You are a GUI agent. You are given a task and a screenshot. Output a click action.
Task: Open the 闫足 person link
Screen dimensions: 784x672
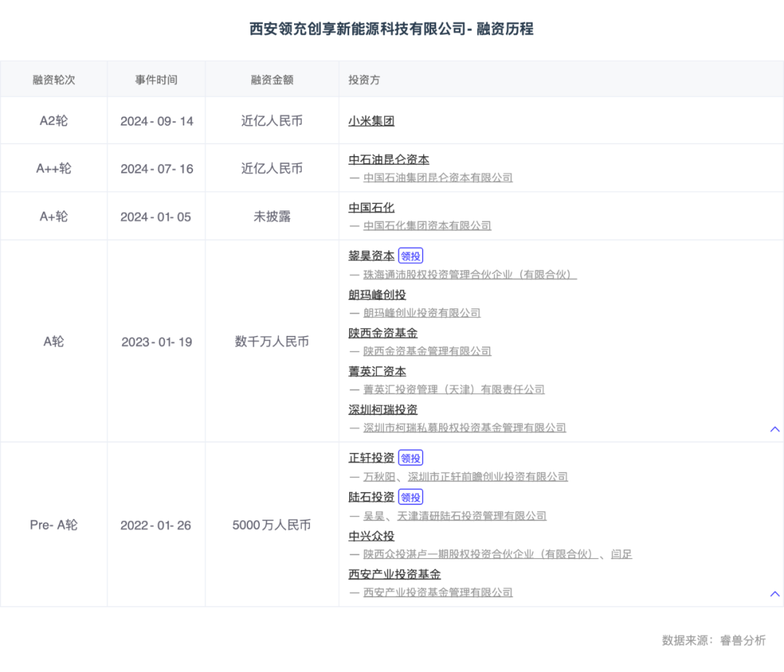click(621, 554)
